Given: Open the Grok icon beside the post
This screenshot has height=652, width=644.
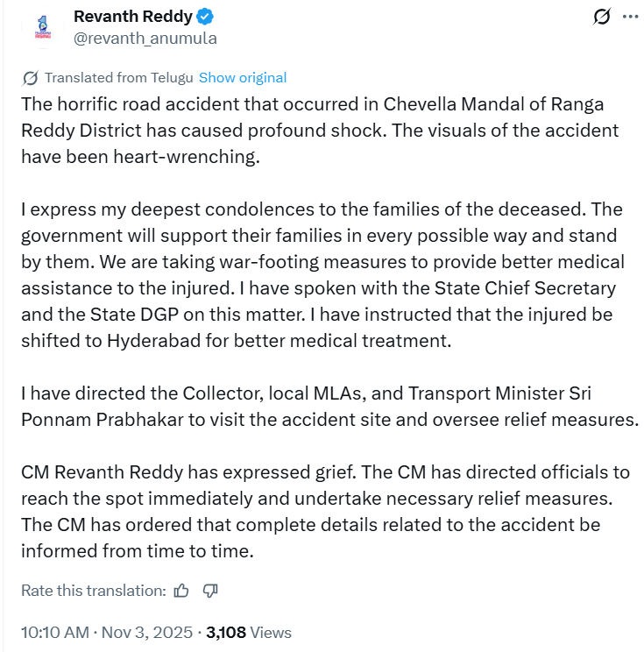Looking at the screenshot, I should coord(602,17).
